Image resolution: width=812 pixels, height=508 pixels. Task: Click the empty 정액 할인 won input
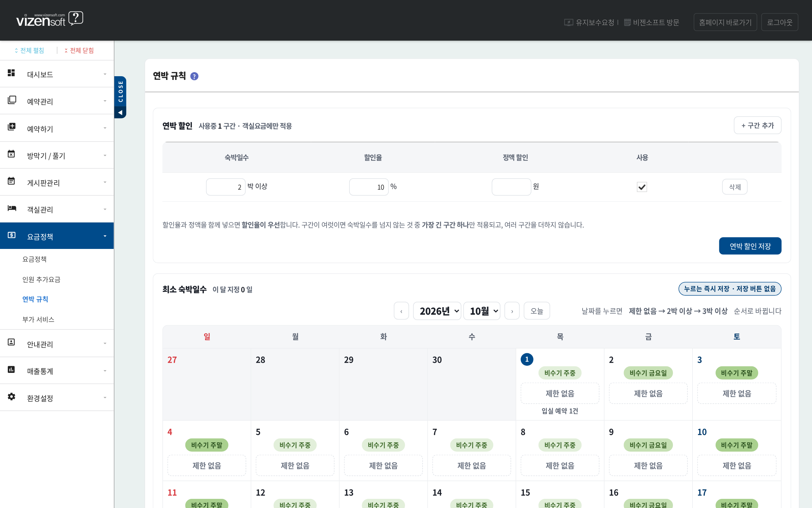click(511, 187)
